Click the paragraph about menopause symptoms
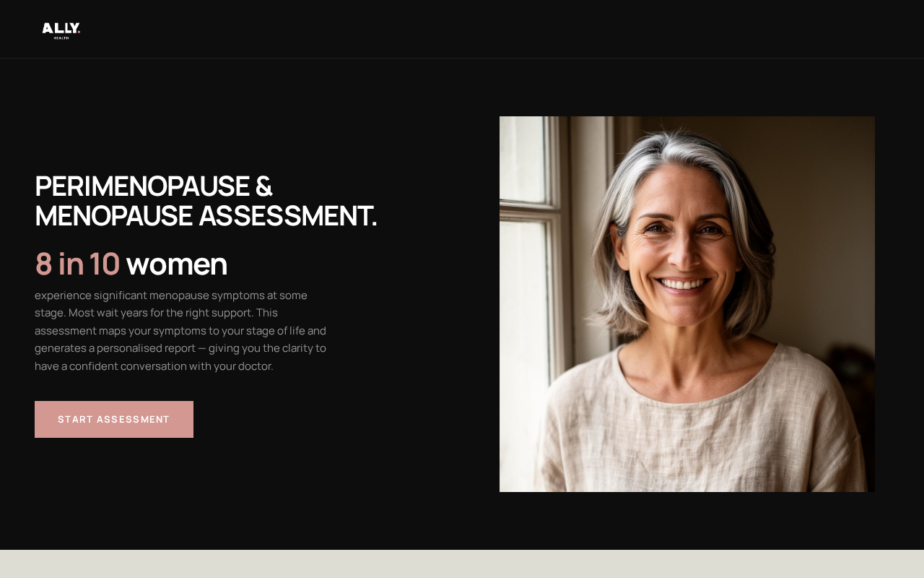The height and width of the screenshot is (578, 924). [180, 330]
